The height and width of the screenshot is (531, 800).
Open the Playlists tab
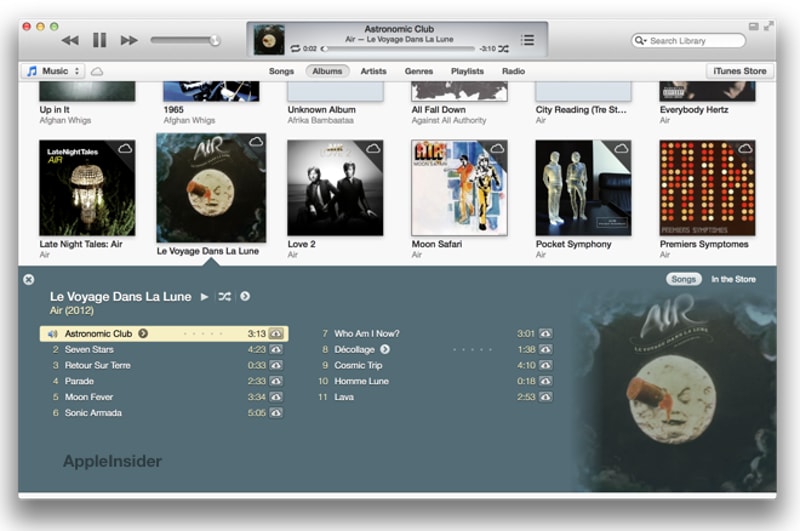(x=467, y=71)
